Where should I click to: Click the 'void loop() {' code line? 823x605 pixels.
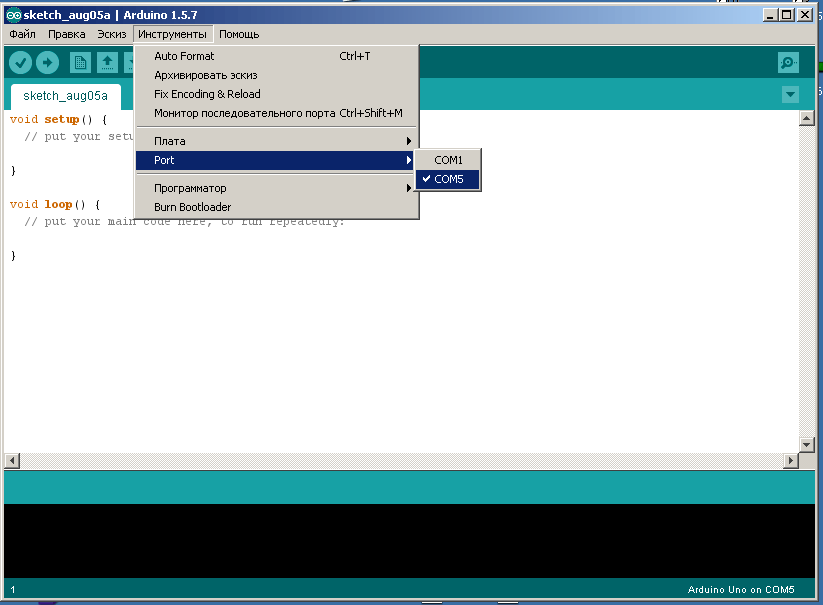(55, 205)
